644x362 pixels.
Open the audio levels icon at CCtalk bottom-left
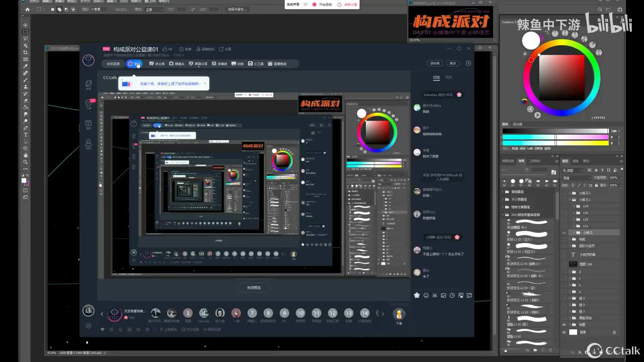(x=89, y=311)
